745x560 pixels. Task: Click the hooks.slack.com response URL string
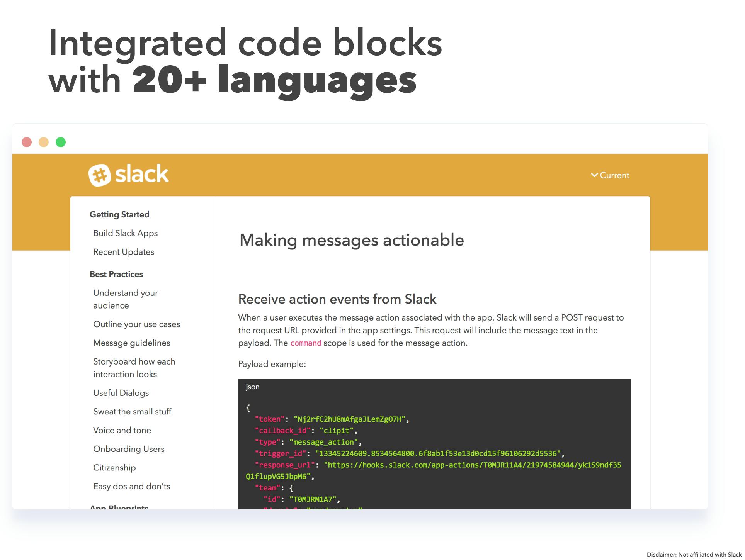click(434, 470)
